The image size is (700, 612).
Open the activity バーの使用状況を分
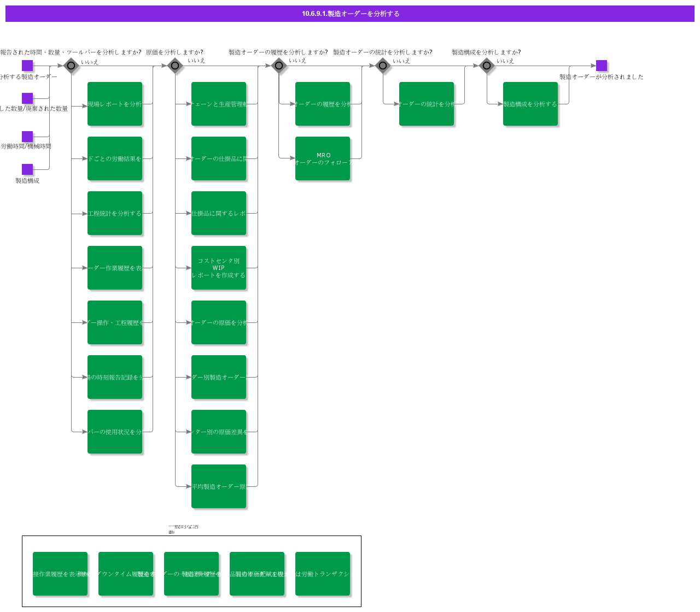[x=115, y=432]
